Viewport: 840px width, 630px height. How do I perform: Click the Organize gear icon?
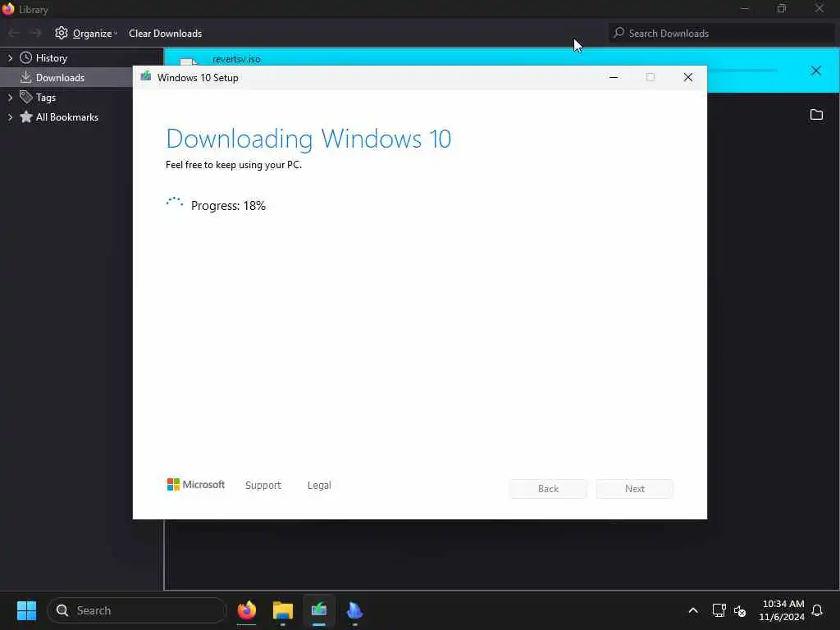pyautogui.click(x=61, y=33)
